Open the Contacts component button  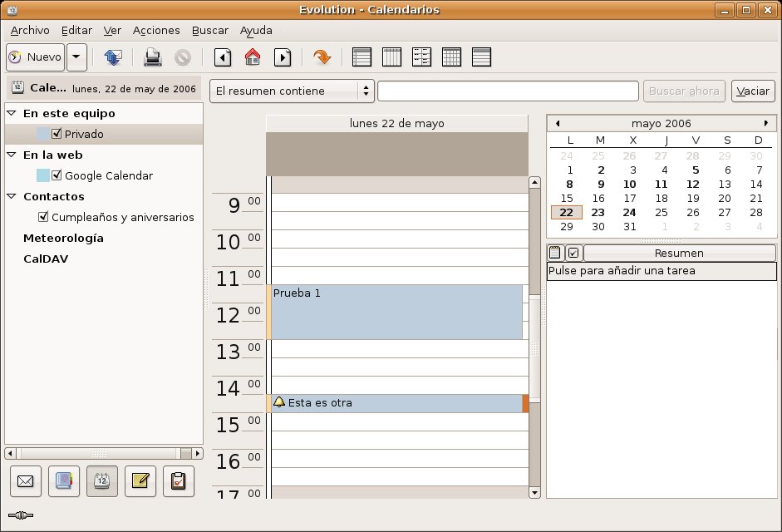tap(64, 481)
